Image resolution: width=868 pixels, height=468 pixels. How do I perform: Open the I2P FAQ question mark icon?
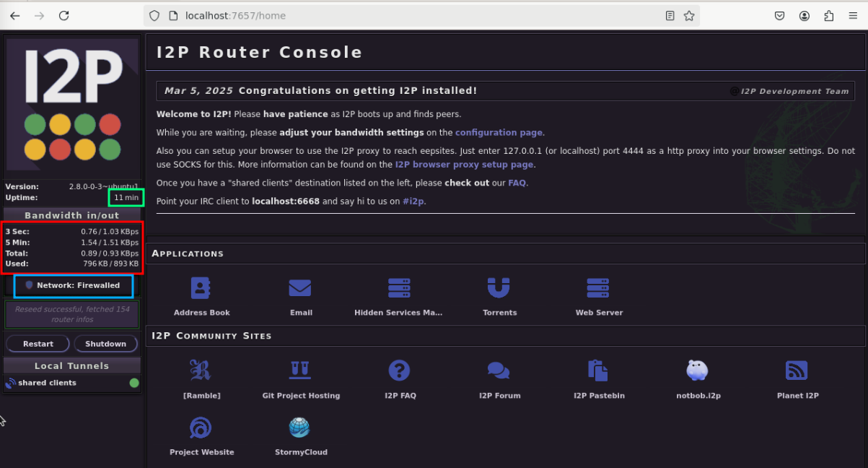coord(399,370)
